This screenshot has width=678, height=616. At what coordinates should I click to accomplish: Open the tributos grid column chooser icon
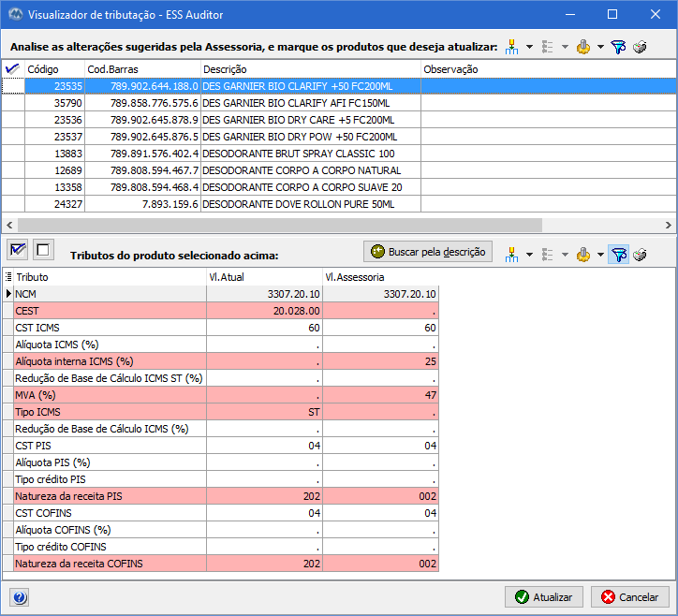tap(8, 277)
